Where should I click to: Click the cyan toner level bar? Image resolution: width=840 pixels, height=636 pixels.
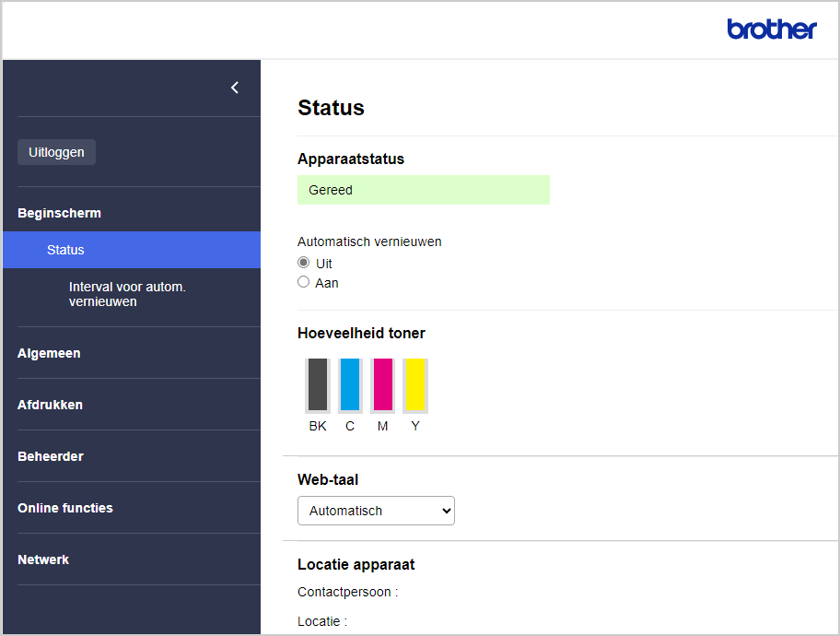click(350, 385)
